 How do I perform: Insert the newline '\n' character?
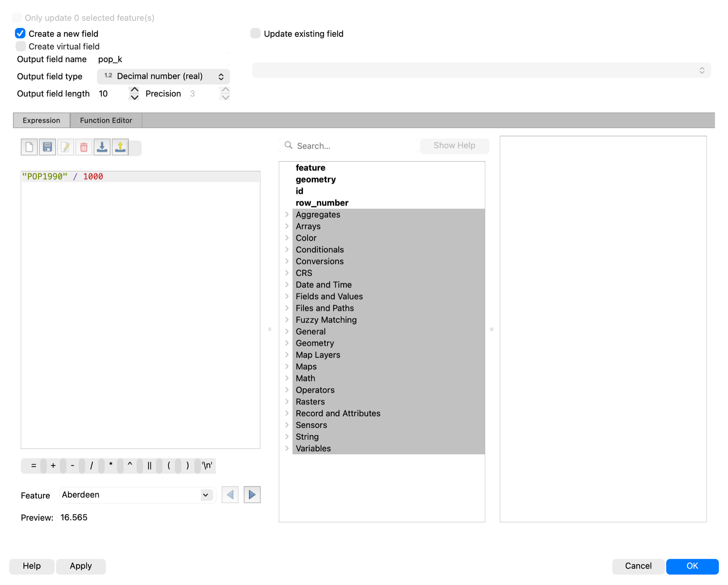(x=207, y=466)
